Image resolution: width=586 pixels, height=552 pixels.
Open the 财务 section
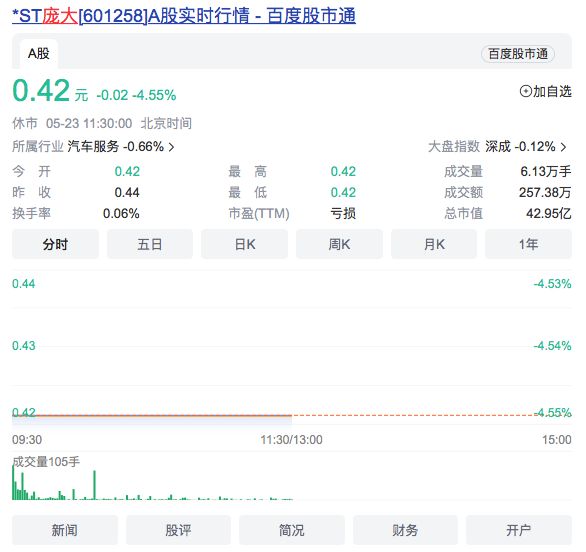pyautogui.click(x=405, y=530)
